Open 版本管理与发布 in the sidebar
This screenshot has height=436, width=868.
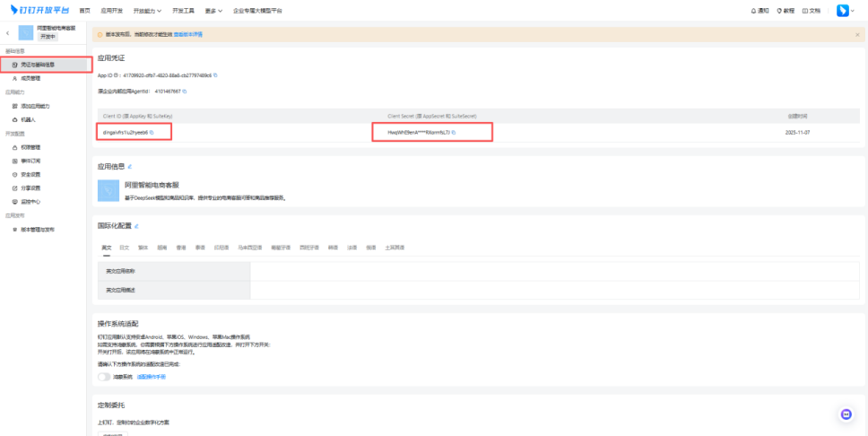[x=38, y=230]
